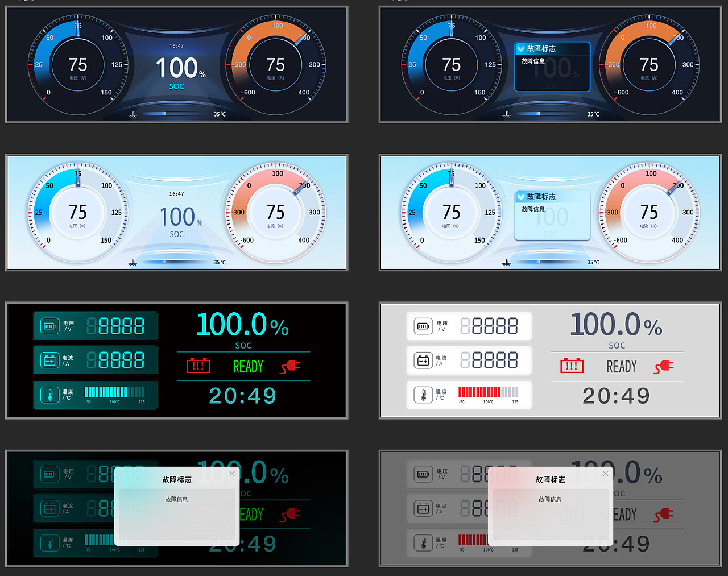Click the voltage icon on the light LCD panel
The width and height of the screenshot is (728, 576).
tap(422, 326)
